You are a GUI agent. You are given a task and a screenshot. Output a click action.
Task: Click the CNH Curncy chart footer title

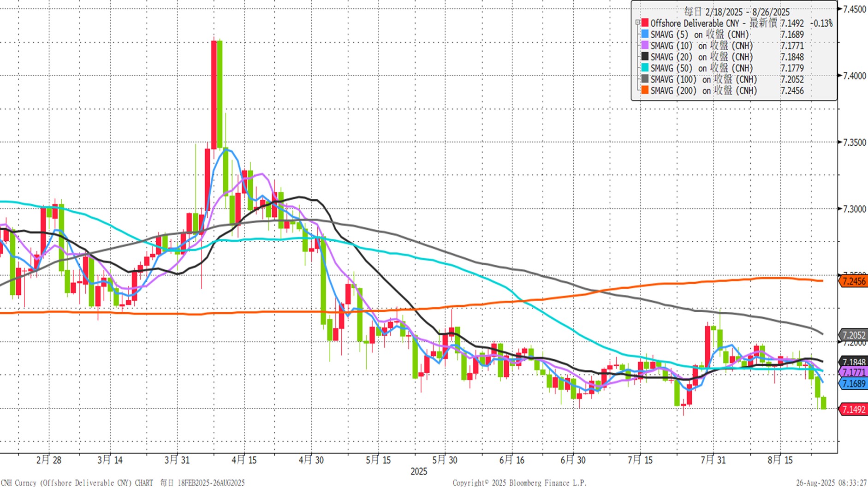pyautogui.click(x=123, y=483)
